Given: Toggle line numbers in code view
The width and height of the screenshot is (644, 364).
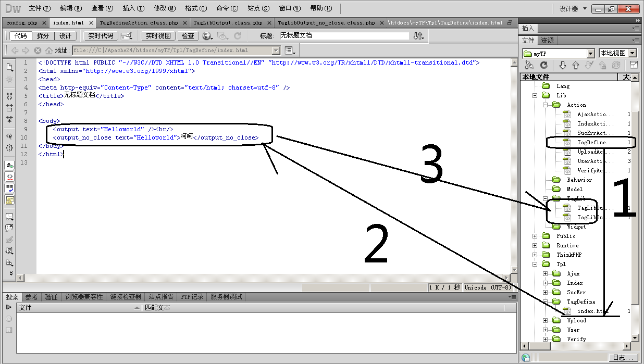Looking at the screenshot, I should (x=9, y=165).
